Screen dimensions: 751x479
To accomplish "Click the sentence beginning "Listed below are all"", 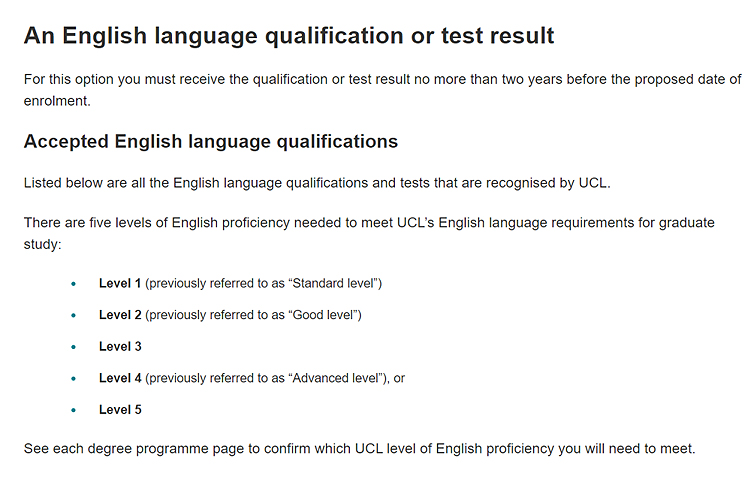I will 316,183.
